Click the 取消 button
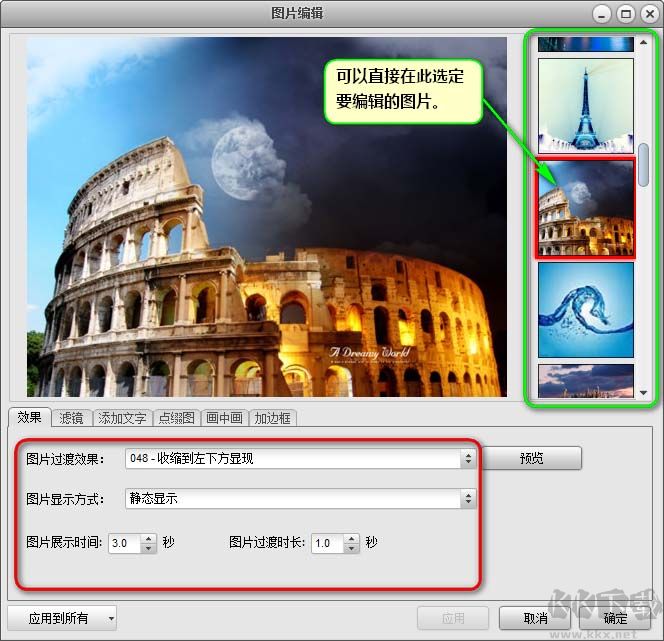Viewport: 664px width, 641px height. (535, 618)
